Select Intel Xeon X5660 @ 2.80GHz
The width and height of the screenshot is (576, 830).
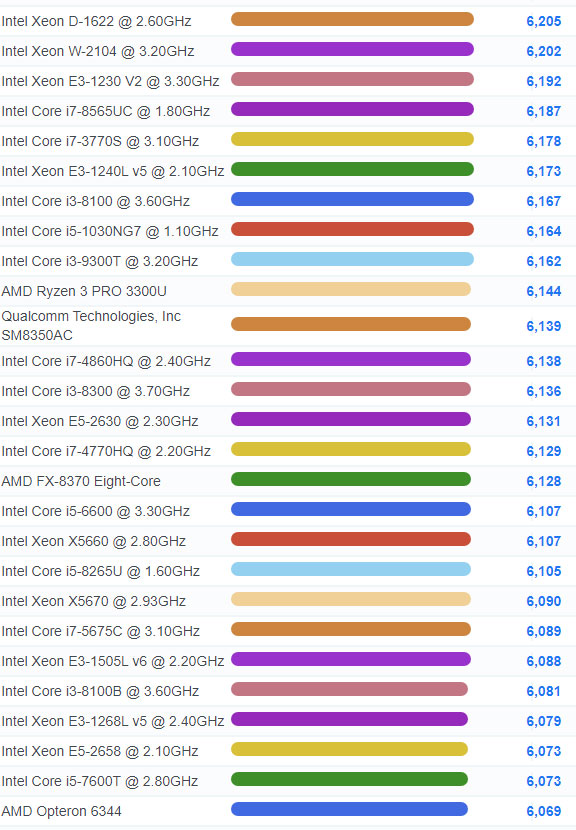click(x=94, y=541)
